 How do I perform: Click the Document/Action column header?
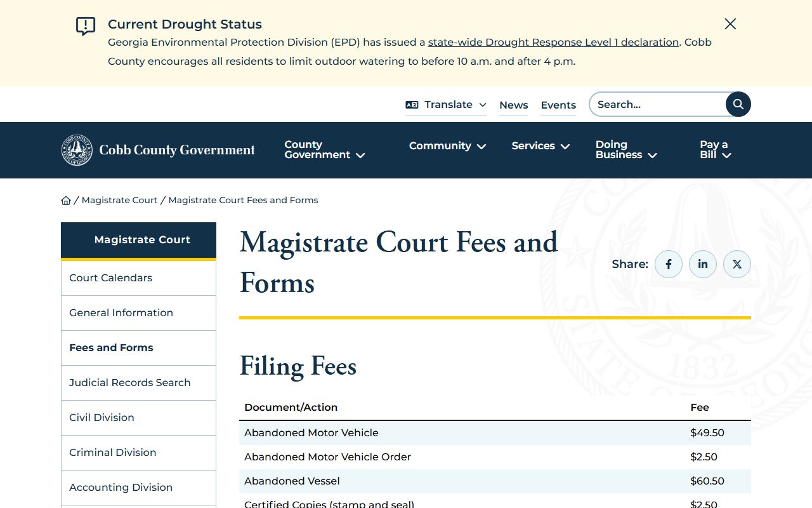pos(291,408)
